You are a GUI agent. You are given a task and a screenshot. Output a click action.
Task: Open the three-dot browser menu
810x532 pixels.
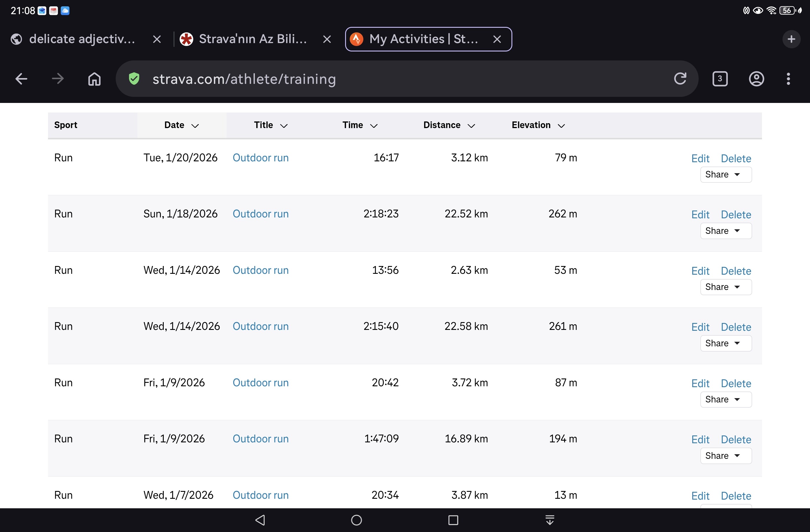click(x=788, y=79)
